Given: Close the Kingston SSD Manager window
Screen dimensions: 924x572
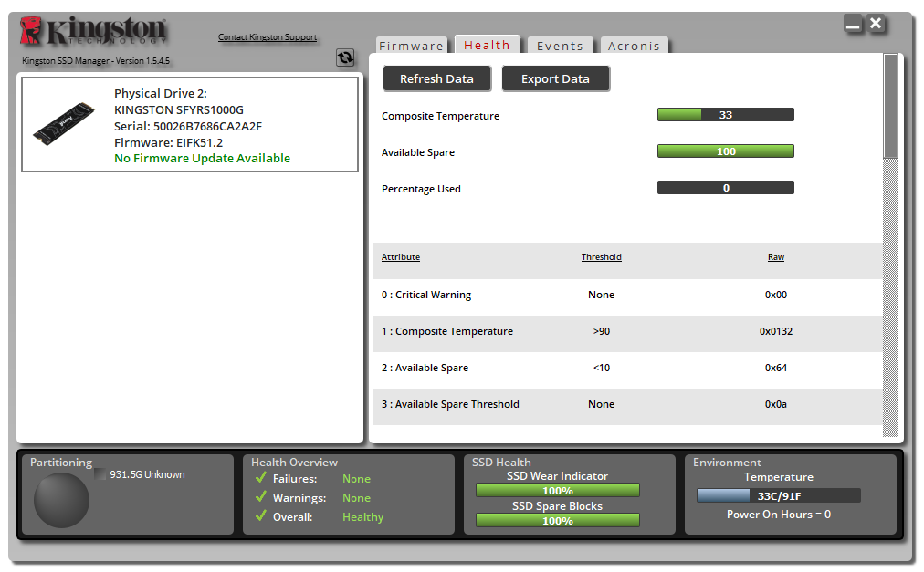Looking at the screenshot, I should click(x=876, y=24).
